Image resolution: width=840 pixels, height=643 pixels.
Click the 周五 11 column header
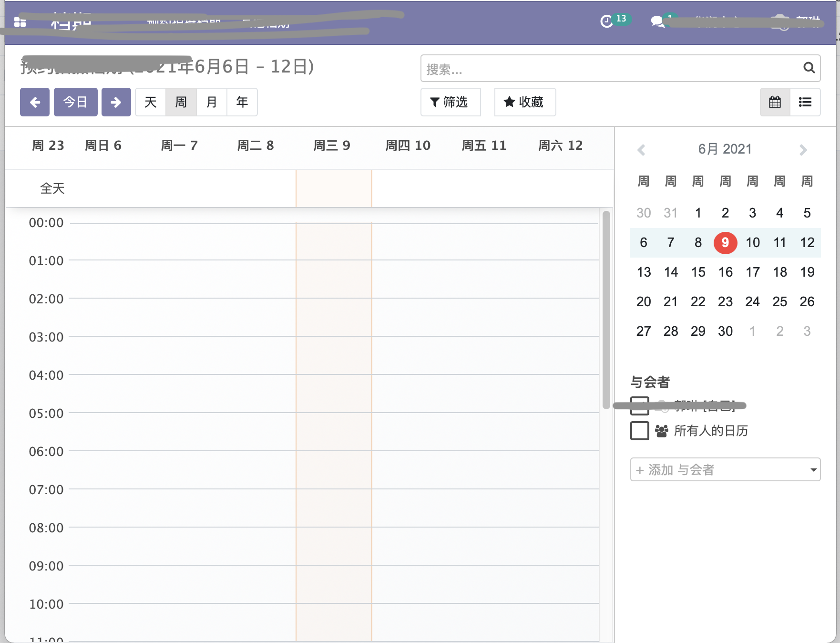click(x=484, y=145)
